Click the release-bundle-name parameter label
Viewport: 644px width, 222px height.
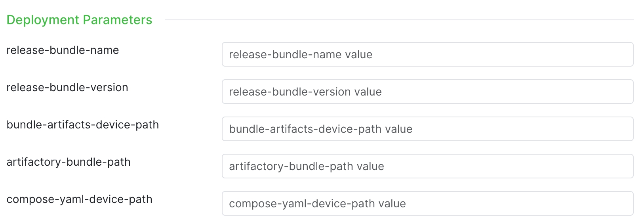63,50
